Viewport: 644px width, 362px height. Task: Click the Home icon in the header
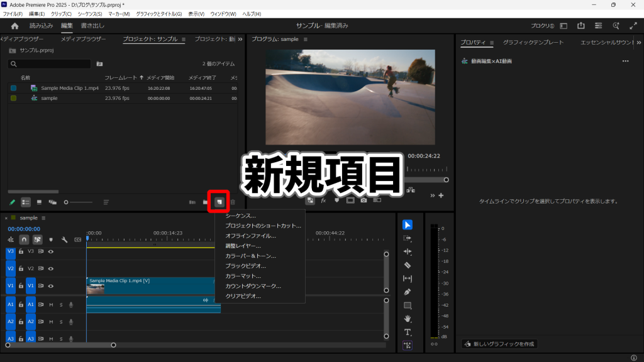pyautogui.click(x=14, y=26)
